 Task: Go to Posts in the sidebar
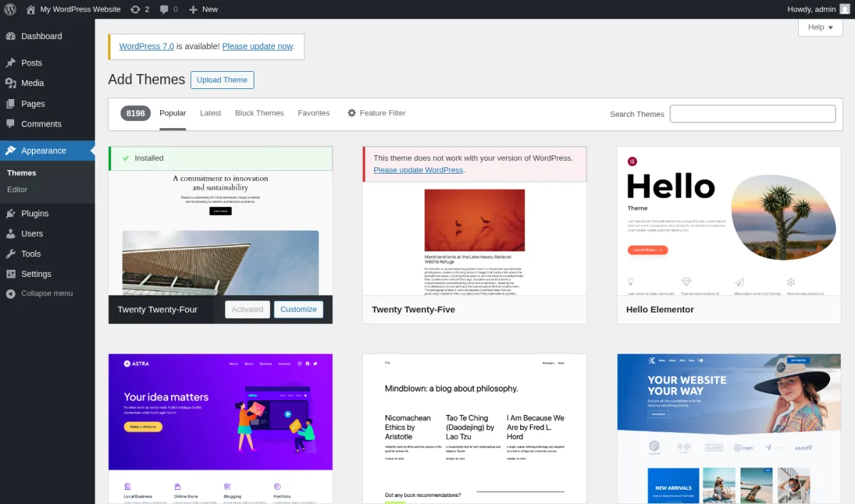coord(47,63)
